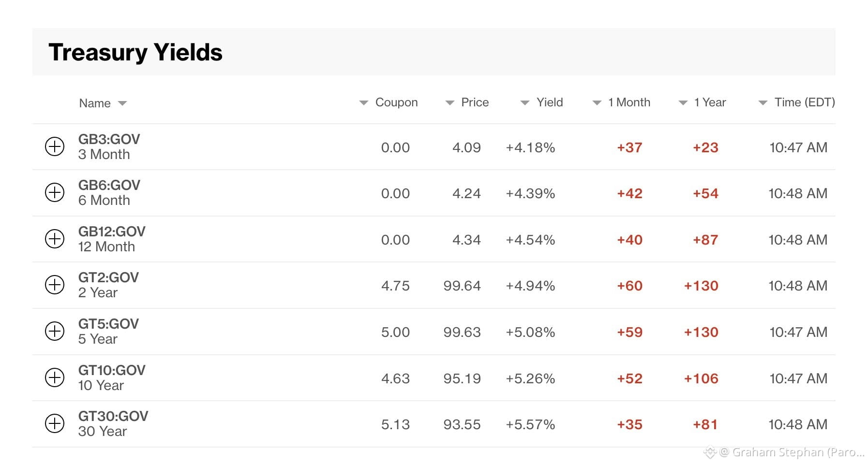Sort by 1 Month change column
Image resolution: width=868 pixels, height=464 pixels.
coord(622,102)
